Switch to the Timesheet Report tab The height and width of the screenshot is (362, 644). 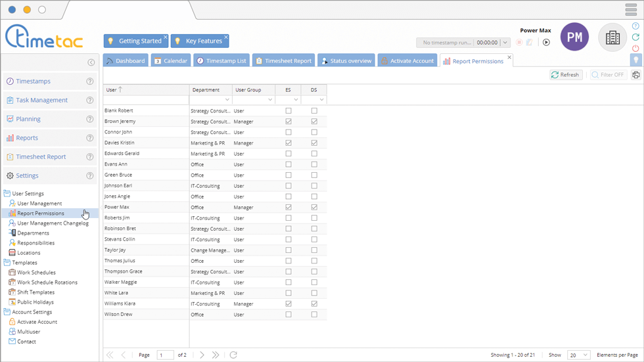point(284,60)
